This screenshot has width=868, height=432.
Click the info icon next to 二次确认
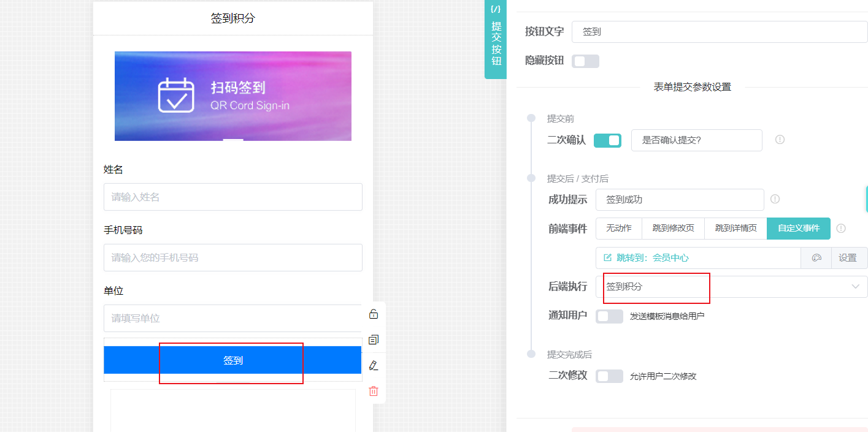coord(780,140)
